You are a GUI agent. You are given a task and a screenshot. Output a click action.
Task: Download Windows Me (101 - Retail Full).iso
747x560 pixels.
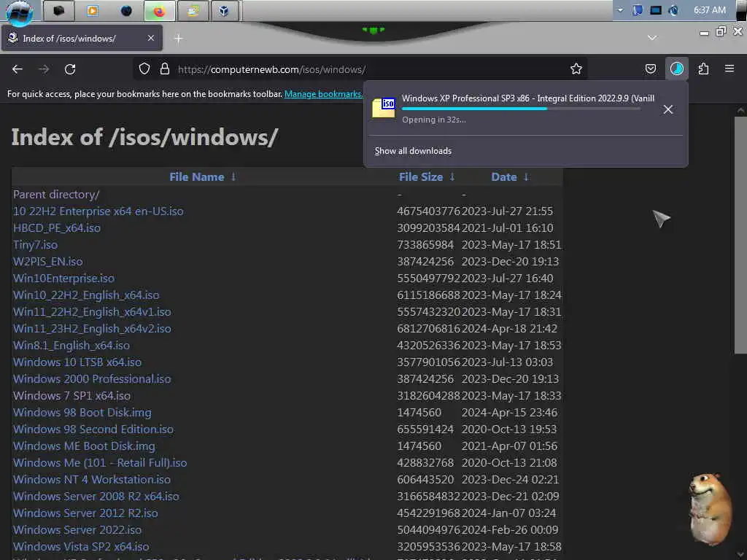click(100, 462)
